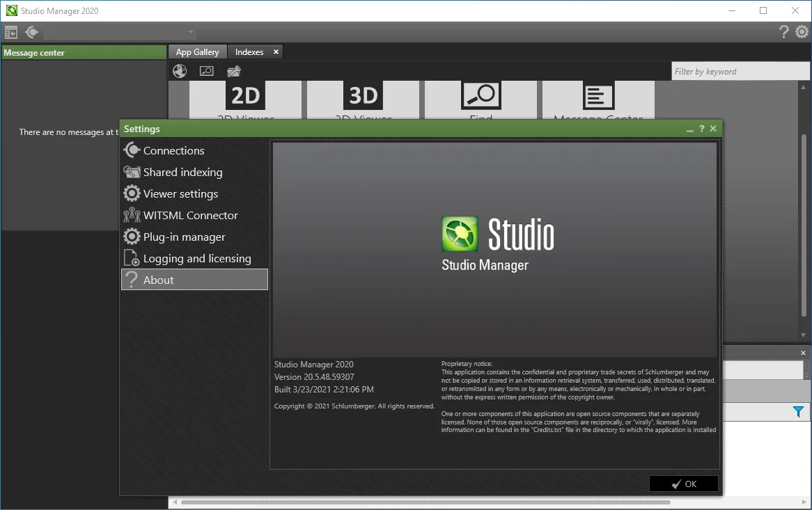Select WITSML Connector option
This screenshot has width=812, height=510.
click(194, 215)
